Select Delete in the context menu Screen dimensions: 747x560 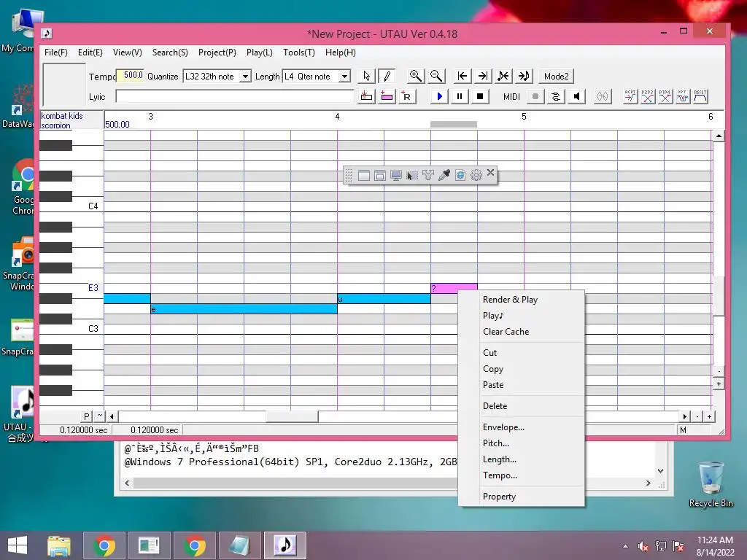[521, 406]
